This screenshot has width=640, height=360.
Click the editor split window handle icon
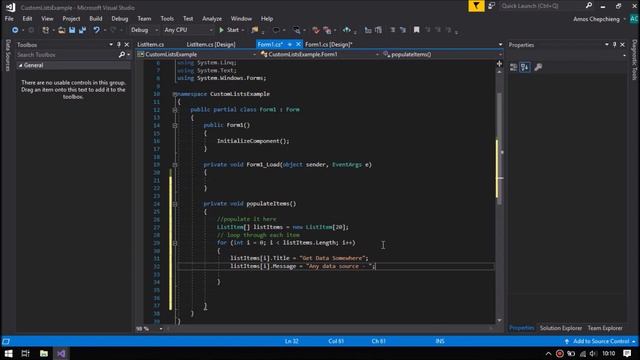(x=499, y=63)
